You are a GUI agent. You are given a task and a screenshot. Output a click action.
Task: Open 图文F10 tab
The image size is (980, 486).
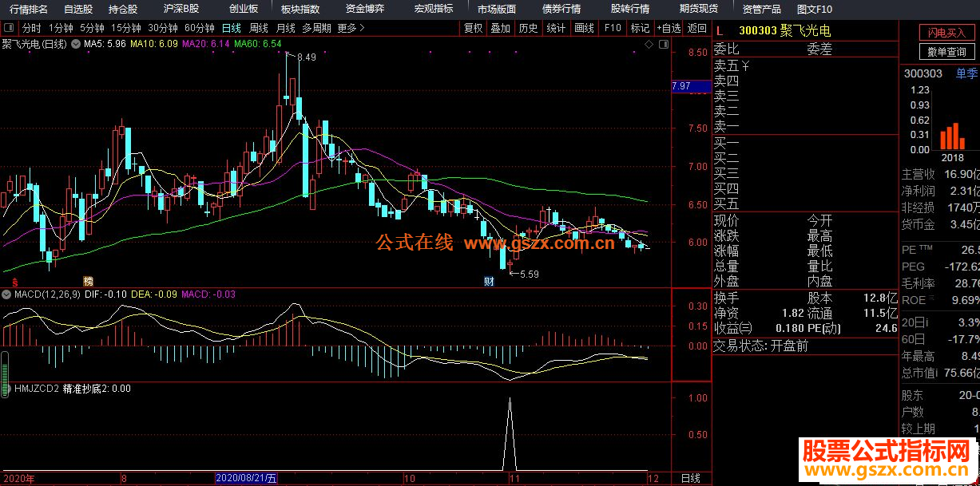pos(815,9)
